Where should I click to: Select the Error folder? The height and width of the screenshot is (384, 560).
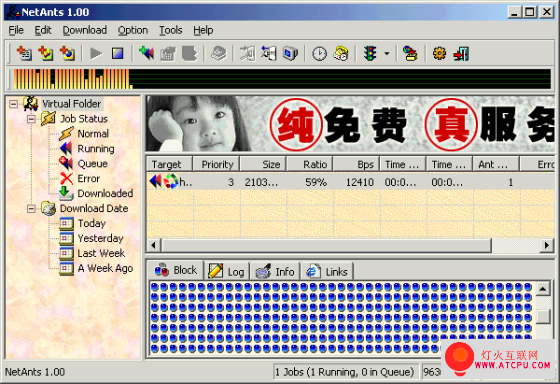point(89,179)
